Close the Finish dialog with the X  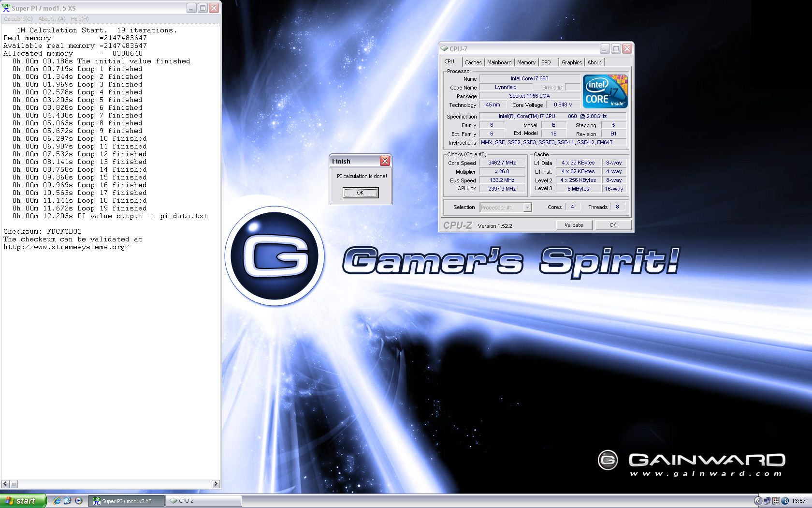pyautogui.click(x=385, y=161)
